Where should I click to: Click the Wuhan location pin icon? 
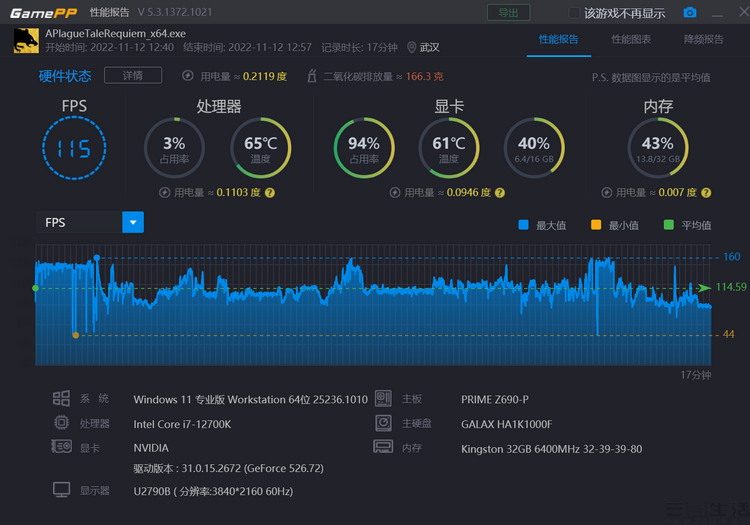pyautogui.click(x=412, y=47)
